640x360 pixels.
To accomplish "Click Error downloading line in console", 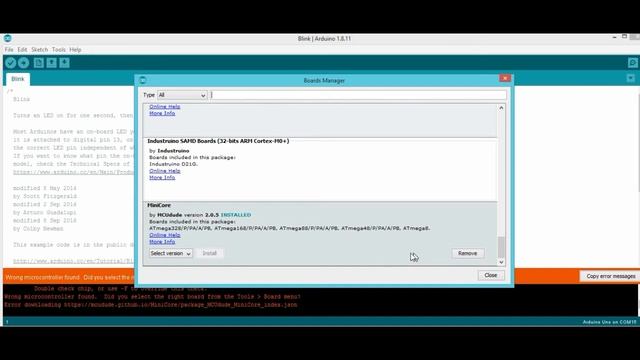I will [151, 304].
